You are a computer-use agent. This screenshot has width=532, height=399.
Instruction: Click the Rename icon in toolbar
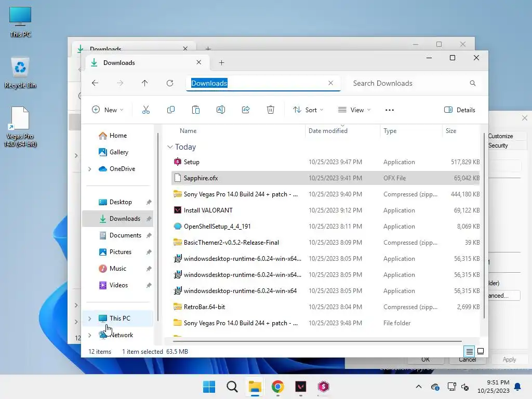point(220,110)
